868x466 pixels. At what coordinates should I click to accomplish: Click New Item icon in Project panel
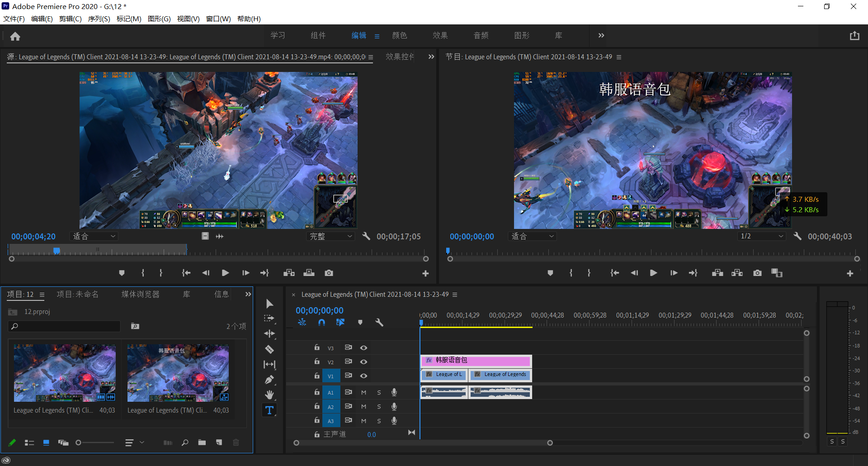click(219, 442)
